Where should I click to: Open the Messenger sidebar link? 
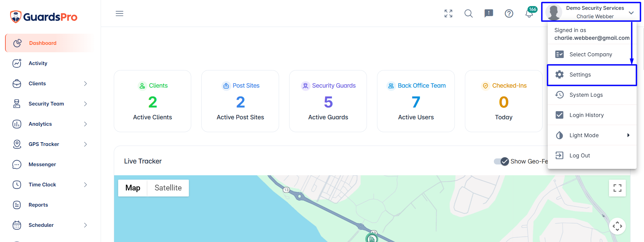[x=50, y=164]
